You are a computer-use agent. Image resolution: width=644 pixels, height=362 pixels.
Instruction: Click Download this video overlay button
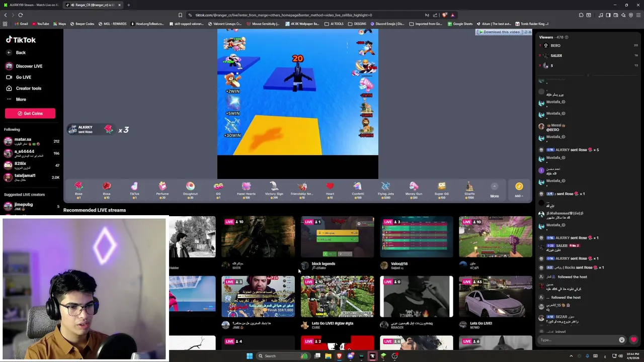pyautogui.click(x=500, y=32)
